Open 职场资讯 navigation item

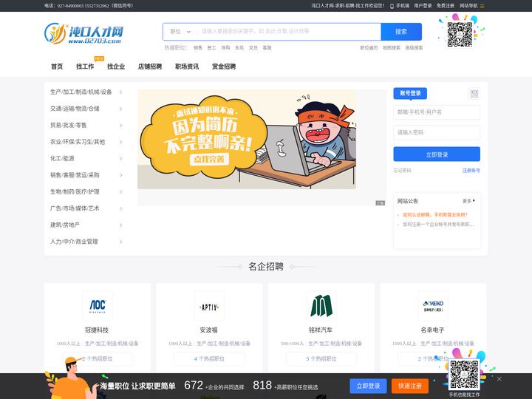tap(187, 66)
